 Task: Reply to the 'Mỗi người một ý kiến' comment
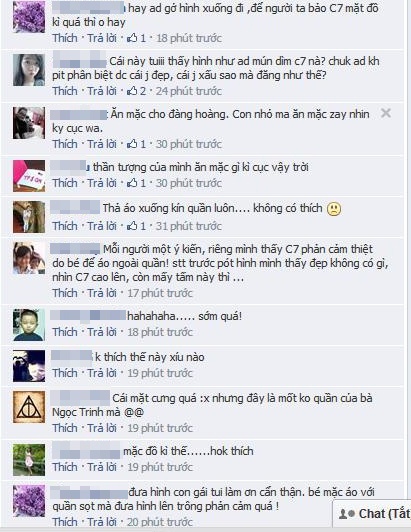102,293
